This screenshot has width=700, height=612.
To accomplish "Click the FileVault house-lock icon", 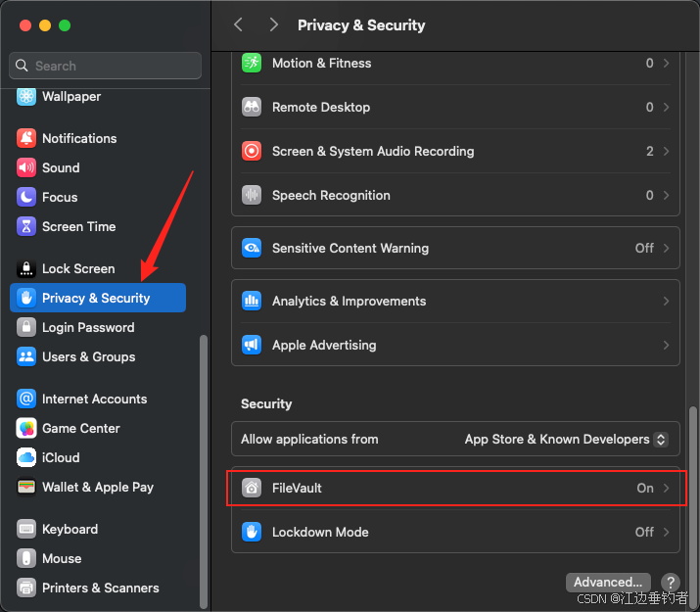I will (x=252, y=488).
